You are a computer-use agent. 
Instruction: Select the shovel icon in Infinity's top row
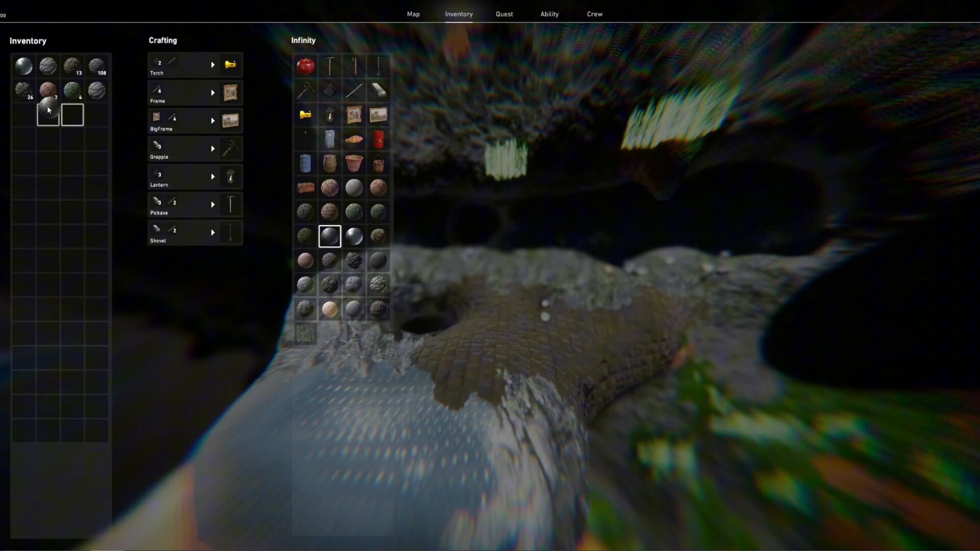(379, 66)
